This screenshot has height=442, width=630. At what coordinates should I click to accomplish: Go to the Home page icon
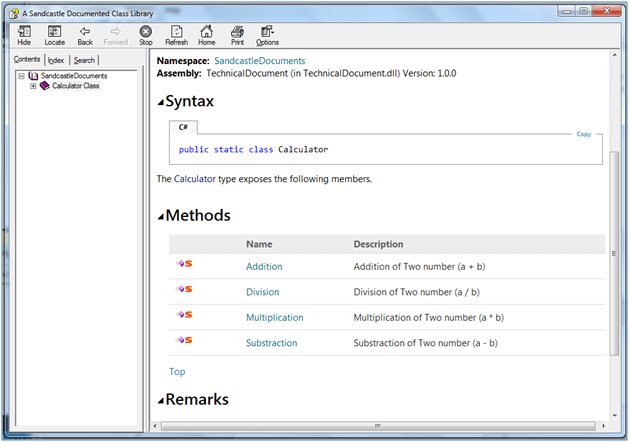tap(207, 35)
